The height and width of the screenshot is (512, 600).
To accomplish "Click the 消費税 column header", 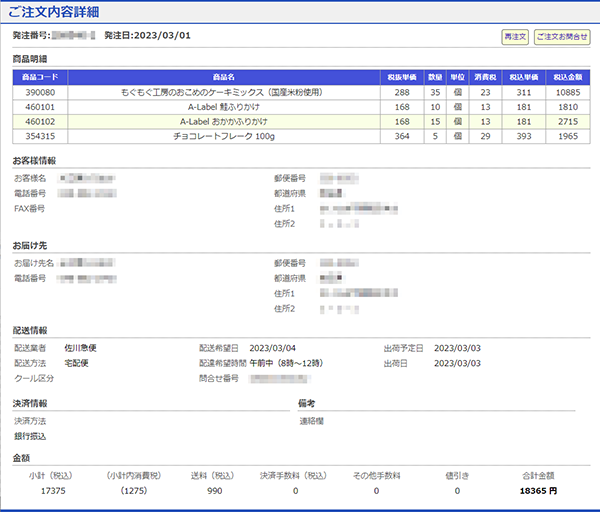I will point(484,76).
